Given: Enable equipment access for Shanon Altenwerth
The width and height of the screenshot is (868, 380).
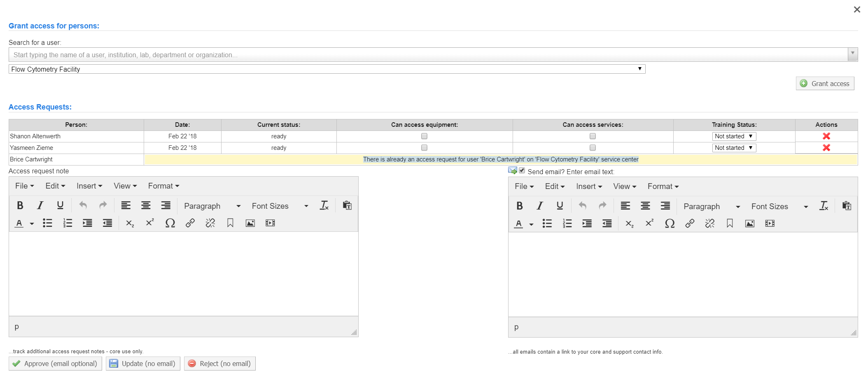Looking at the screenshot, I should (424, 136).
